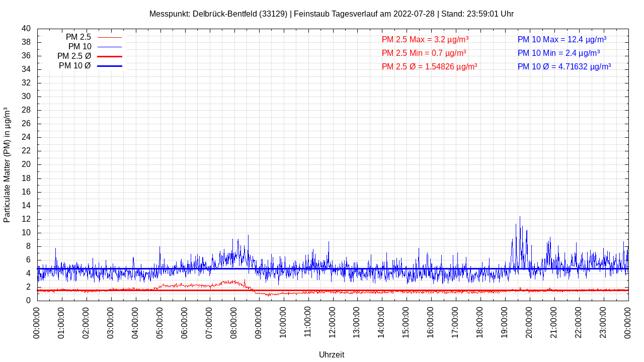This screenshot has width=644, height=362.
Task: Click the chart title with Delbrück-Bentfeld
Action: pyautogui.click(x=331, y=14)
